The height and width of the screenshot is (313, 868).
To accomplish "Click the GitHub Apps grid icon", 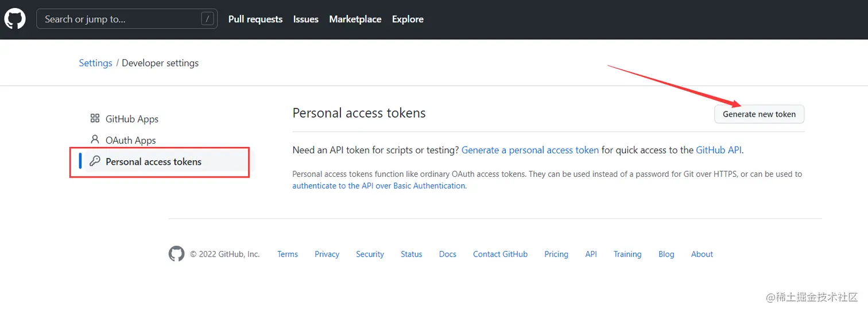I will pos(95,119).
